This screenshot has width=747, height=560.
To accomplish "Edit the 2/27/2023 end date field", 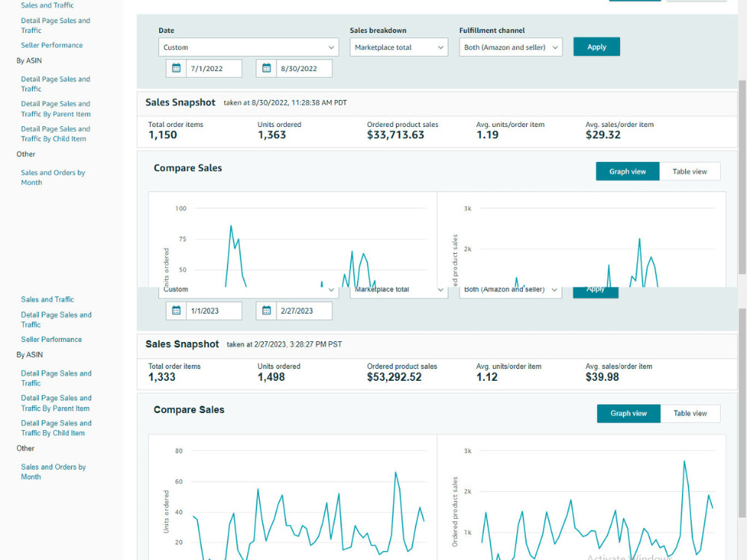I will click(x=304, y=311).
